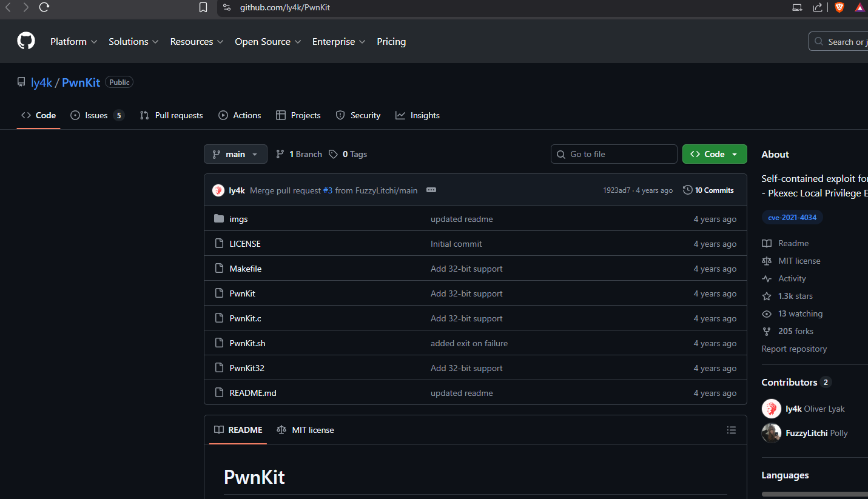
Task: Open Brave Shields lion icon
Action: (839, 7)
